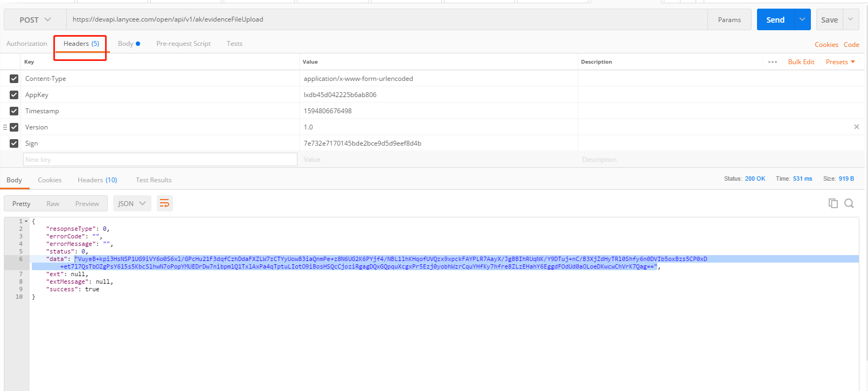Click the application/x-www-form-urlencoded value
The width and height of the screenshot is (868, 391).
coord(358,79)
